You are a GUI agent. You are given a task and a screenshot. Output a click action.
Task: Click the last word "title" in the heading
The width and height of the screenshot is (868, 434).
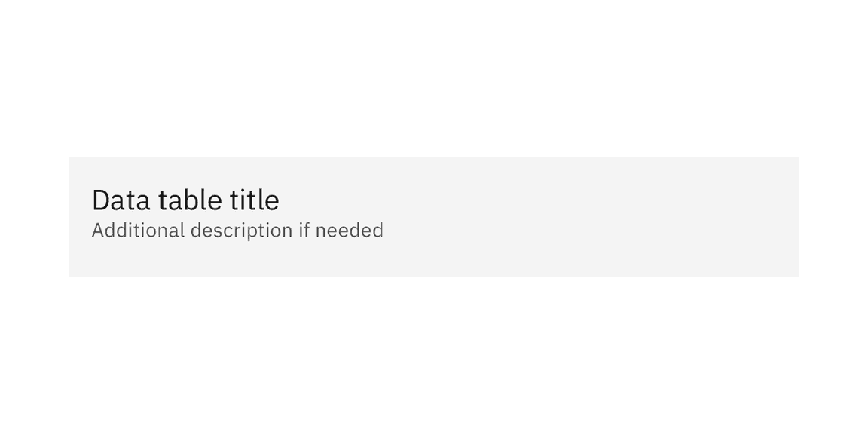tap(255, 200)
